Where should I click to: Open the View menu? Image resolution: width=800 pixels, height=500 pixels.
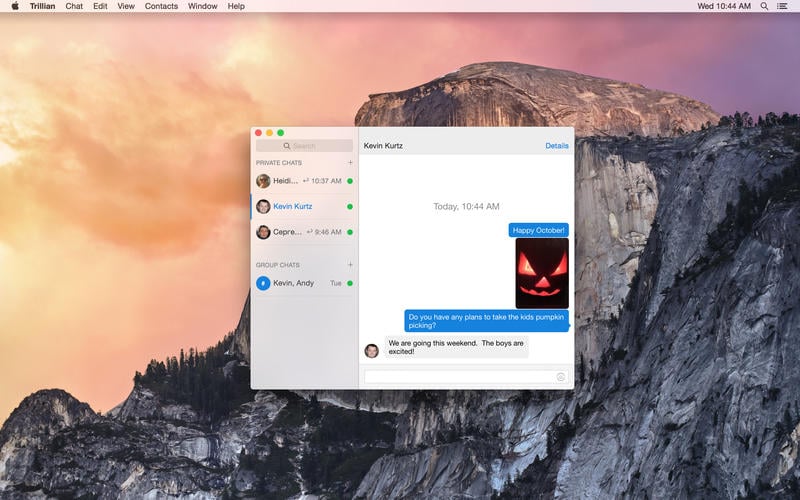click(126, 6)
